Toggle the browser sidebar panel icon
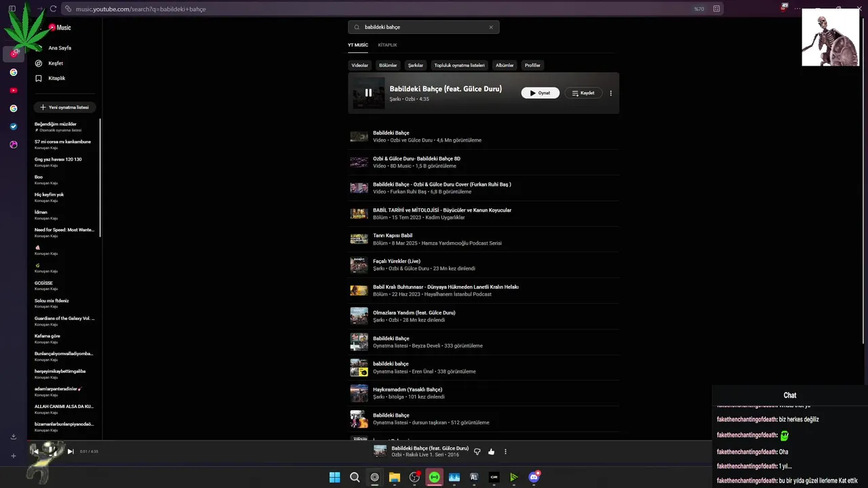 click(12, 9)
